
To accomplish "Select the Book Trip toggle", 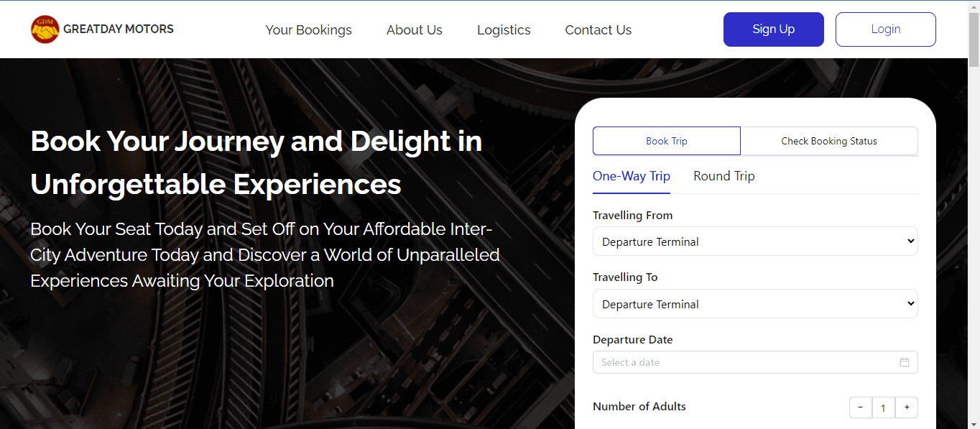I will 667,141.
